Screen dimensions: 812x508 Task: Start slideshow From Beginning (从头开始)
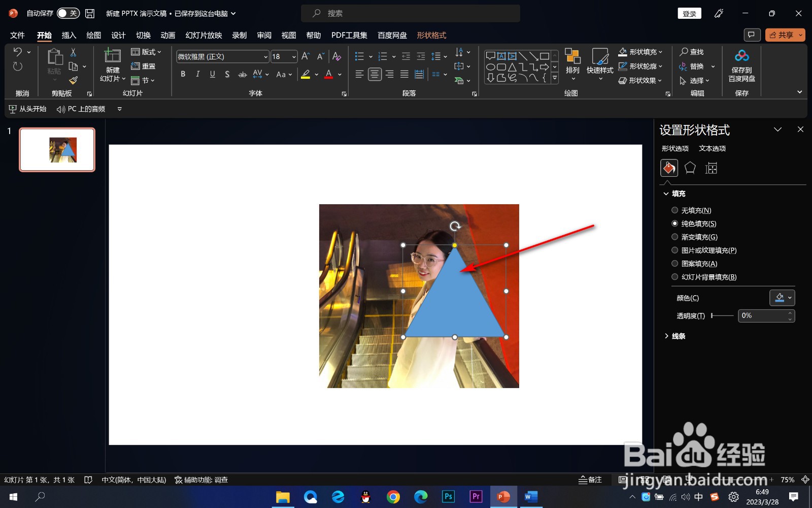pyautogui.click(x=28, y=109)
